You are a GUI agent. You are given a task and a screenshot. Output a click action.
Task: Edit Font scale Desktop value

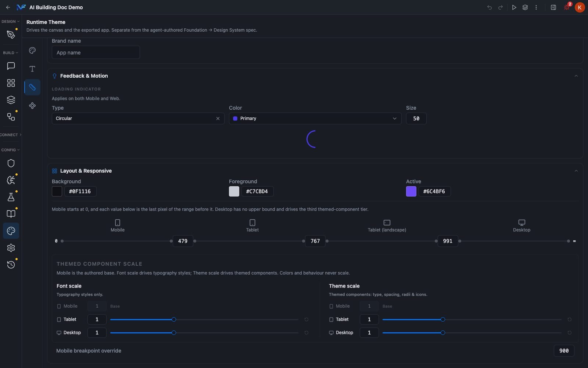click(97, 333)
